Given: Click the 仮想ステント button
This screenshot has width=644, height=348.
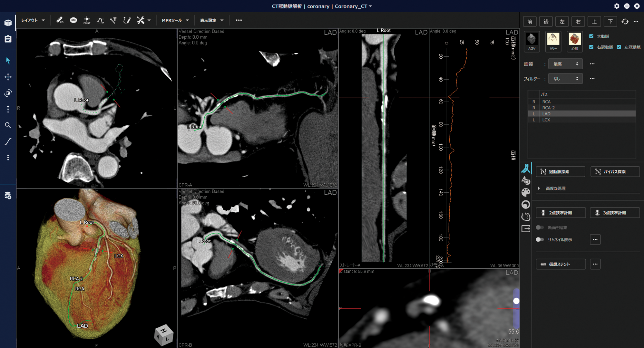Looking at the screenshot, I should click(x=560, y=264).
